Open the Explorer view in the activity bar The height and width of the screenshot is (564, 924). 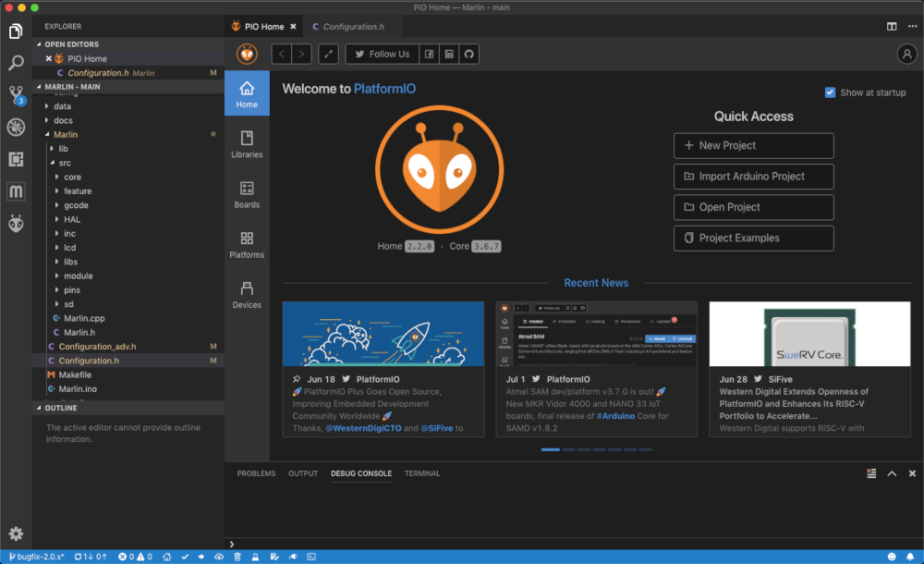[x=16, y=31]
